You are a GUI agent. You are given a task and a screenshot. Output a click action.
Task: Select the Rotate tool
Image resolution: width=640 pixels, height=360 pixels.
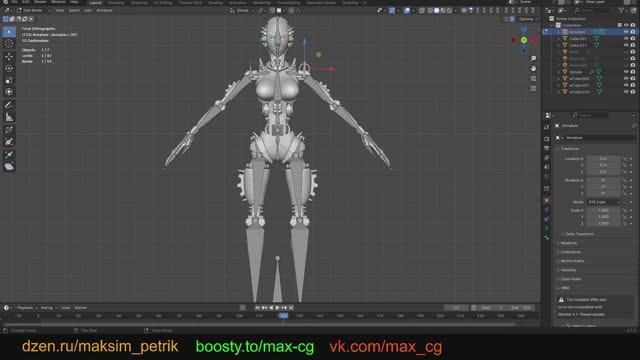(9, 69)
